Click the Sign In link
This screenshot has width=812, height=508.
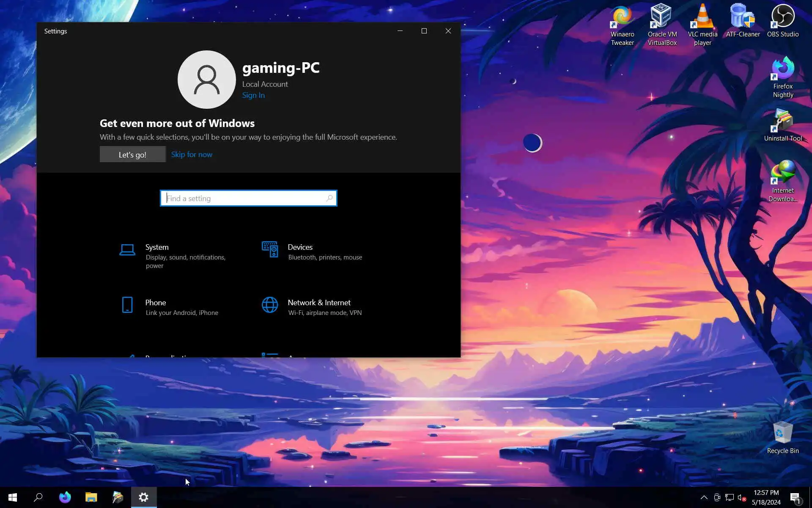[x=253, y=95]
